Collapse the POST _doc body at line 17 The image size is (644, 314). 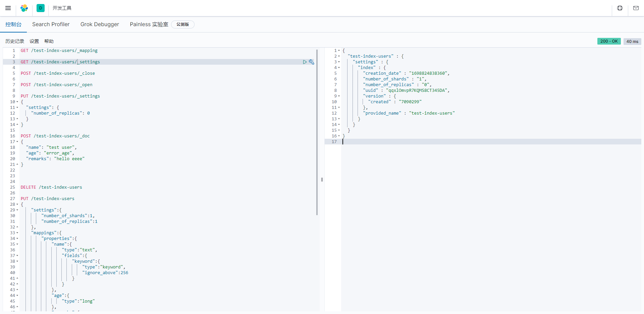click(x=17, y=142)
